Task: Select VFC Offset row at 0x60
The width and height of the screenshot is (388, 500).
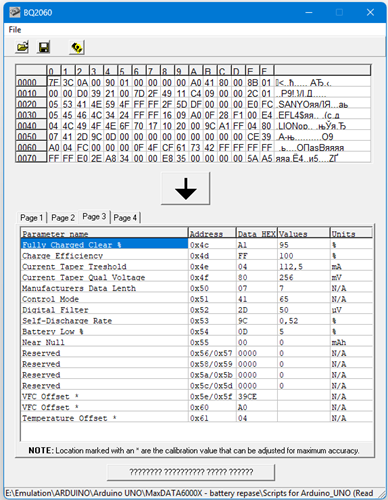Action: pyautogui.click(x=197, y=407)
